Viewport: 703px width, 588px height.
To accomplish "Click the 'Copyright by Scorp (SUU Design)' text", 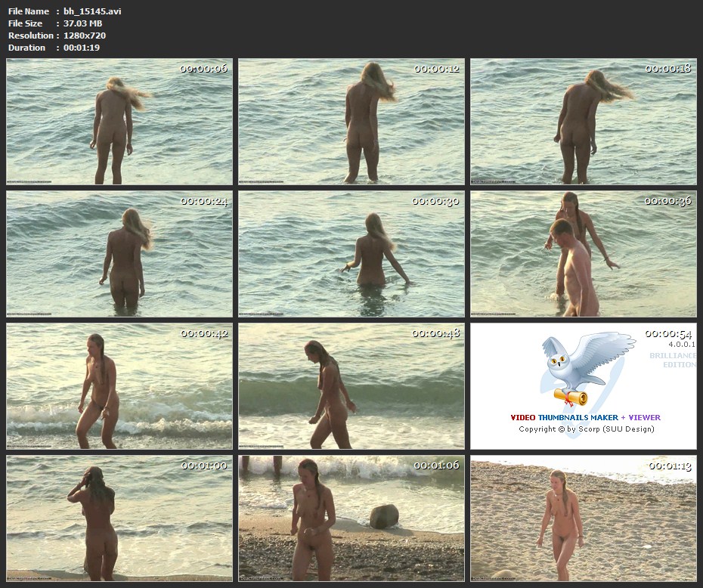I will (586, 429).
